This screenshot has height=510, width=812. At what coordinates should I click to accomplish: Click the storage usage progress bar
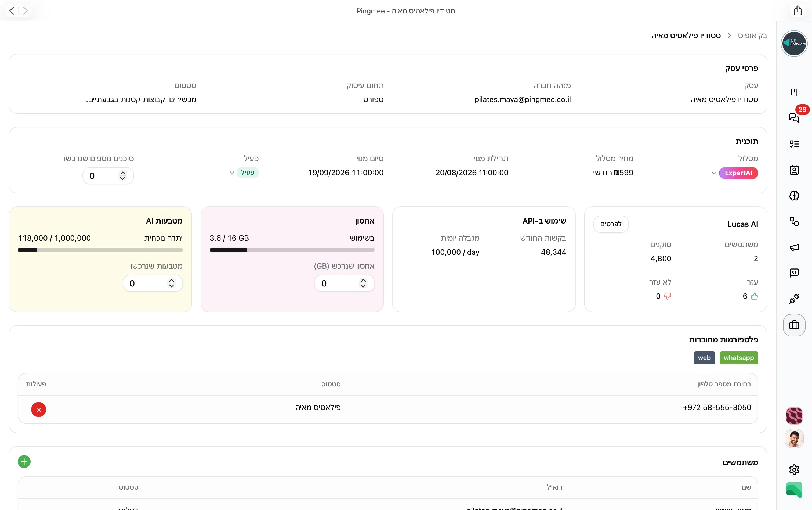click(292, 250)
